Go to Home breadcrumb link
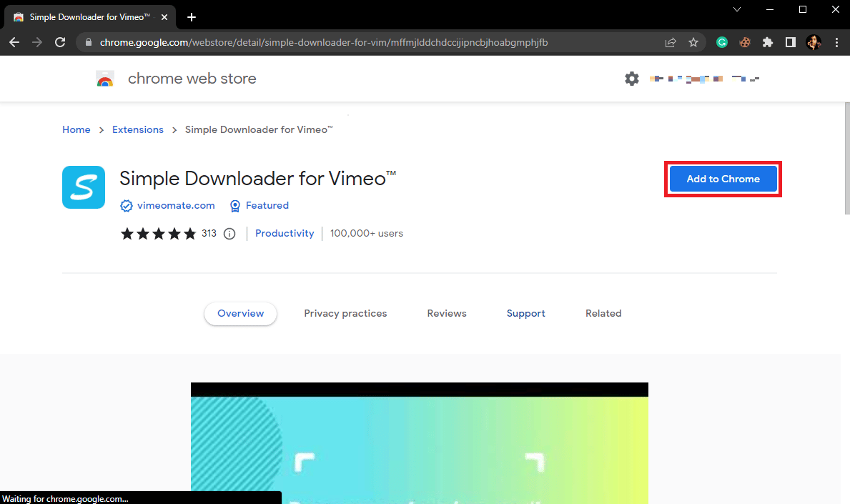This screenshot has width=850, height=504. pos(76,129)
